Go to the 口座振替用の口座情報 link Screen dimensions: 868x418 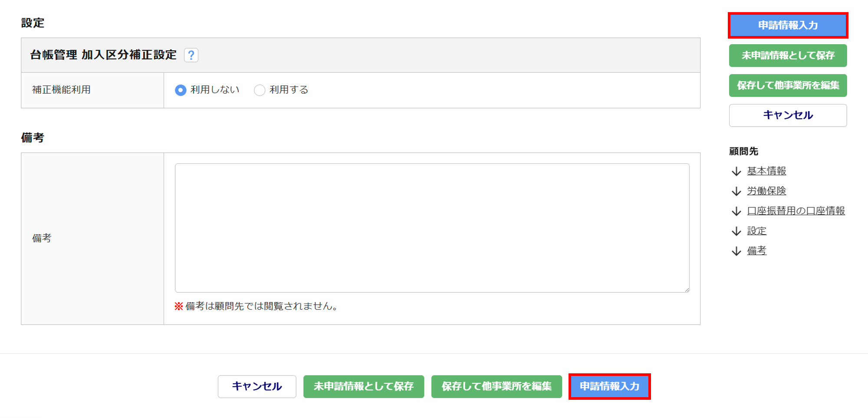(x=796, y=211)
